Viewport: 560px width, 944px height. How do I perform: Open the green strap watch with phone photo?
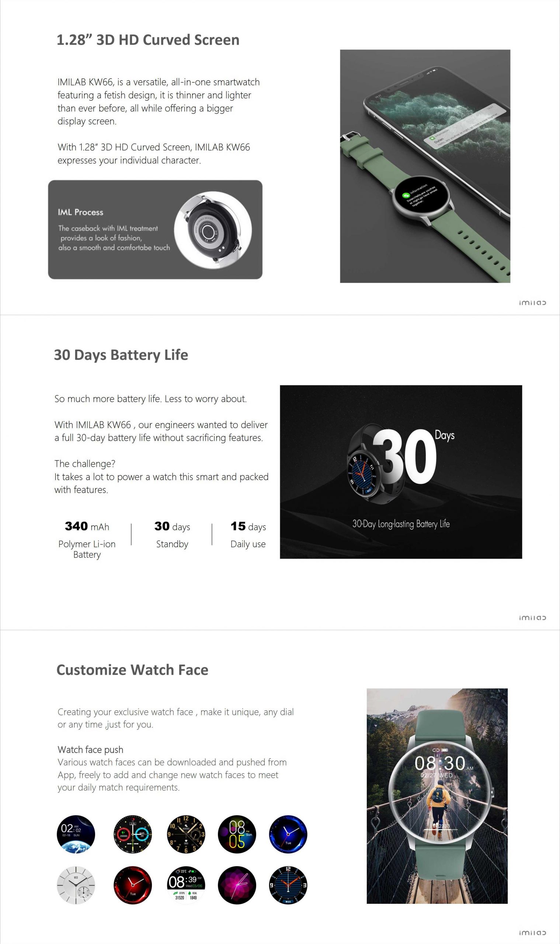425,166
